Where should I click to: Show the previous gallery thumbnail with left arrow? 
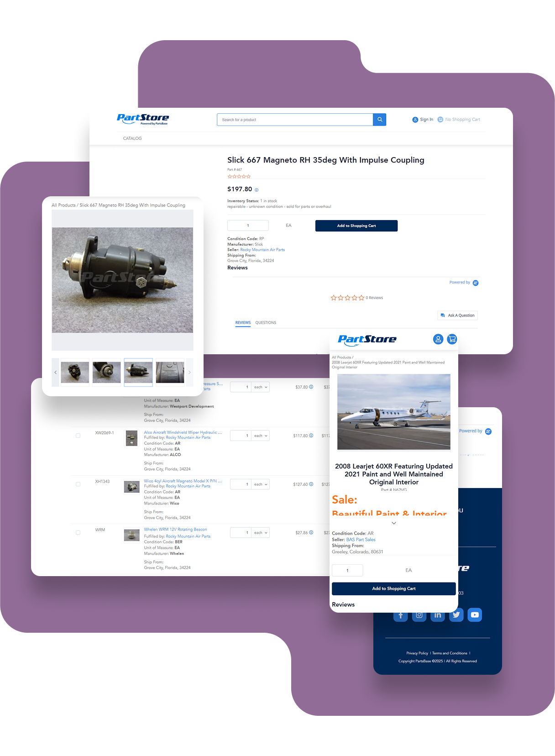pyautogui.click(x=56, y=373)
